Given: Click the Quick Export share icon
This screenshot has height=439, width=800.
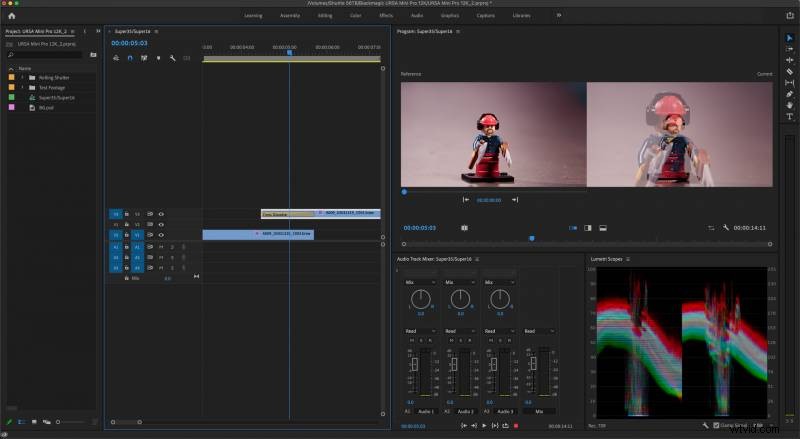Looking at the screenshot, I should (790, 16).
